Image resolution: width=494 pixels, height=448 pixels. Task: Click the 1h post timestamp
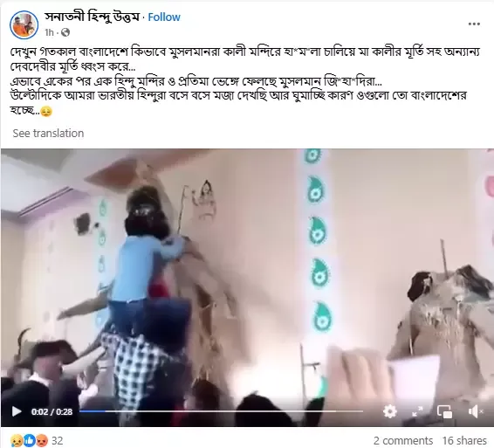coord(49,32)
